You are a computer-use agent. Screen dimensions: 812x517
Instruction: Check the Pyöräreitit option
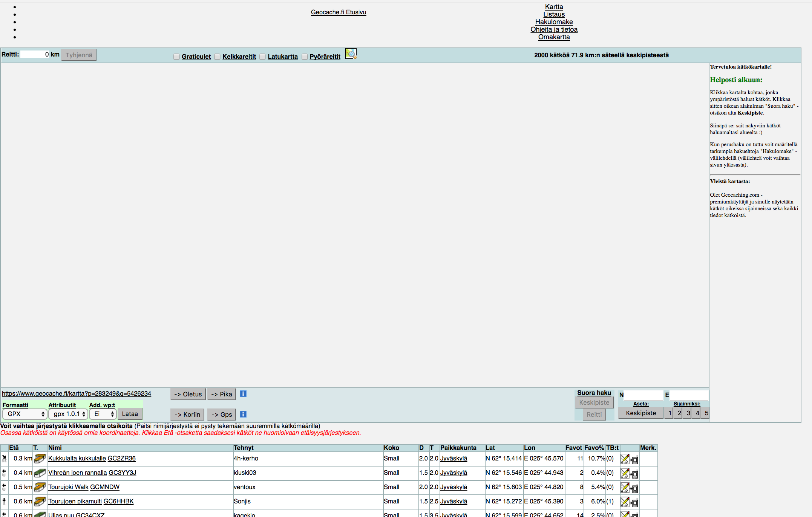(x=305, y=57)
